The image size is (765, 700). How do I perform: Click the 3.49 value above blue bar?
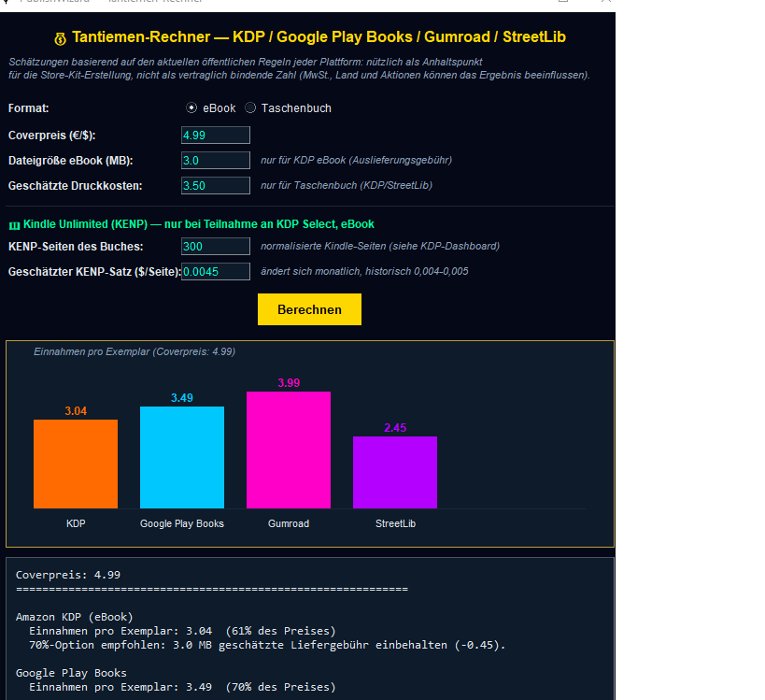182,398
